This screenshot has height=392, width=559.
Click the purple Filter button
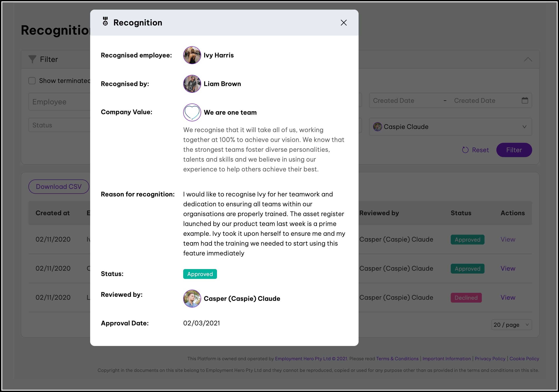pyautogui.click(x=514, y=150)
